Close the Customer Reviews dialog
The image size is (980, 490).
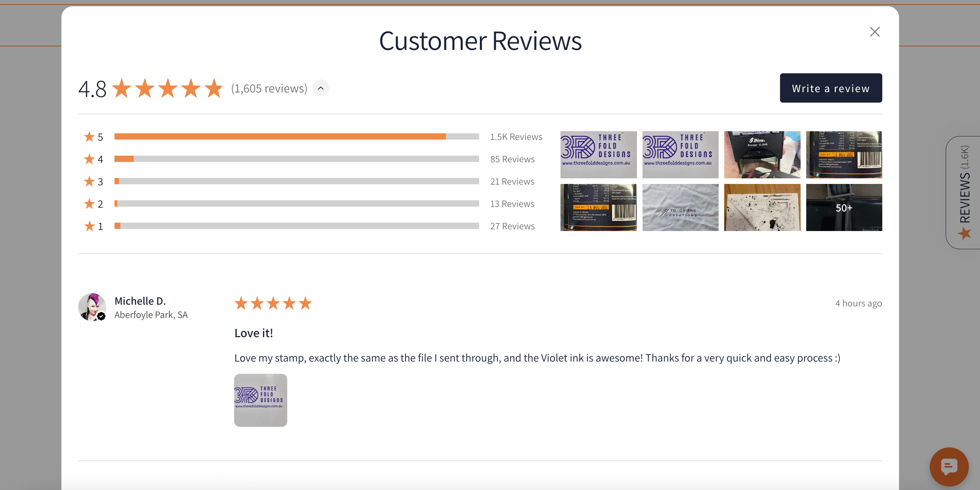click(x=875, y=32)
